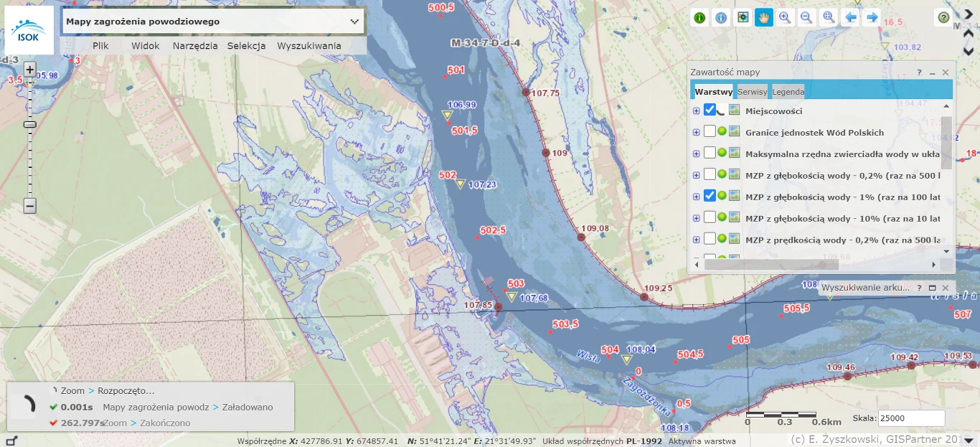The width and height of the screenshot is (980, 447).
Task: Click the map overview tool icon
Action: [743, 18]
